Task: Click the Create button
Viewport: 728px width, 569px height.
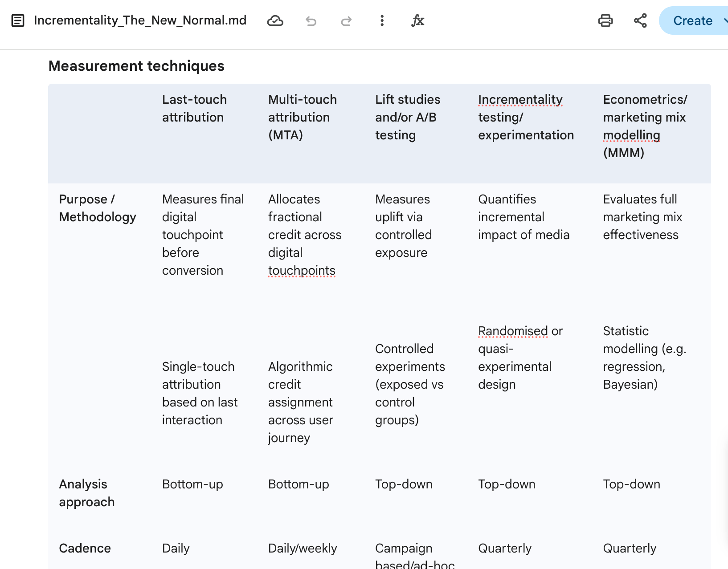Action: [x=692, y=20]
